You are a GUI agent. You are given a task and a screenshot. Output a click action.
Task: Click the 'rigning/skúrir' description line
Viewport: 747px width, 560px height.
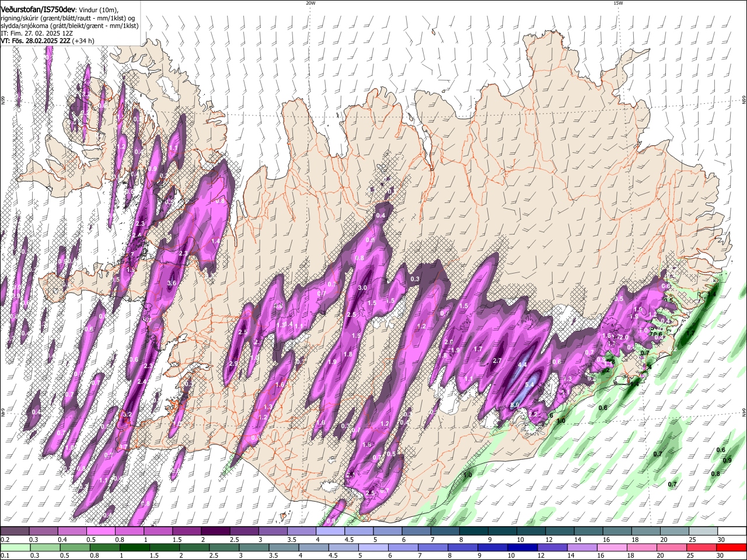point(68,18)
